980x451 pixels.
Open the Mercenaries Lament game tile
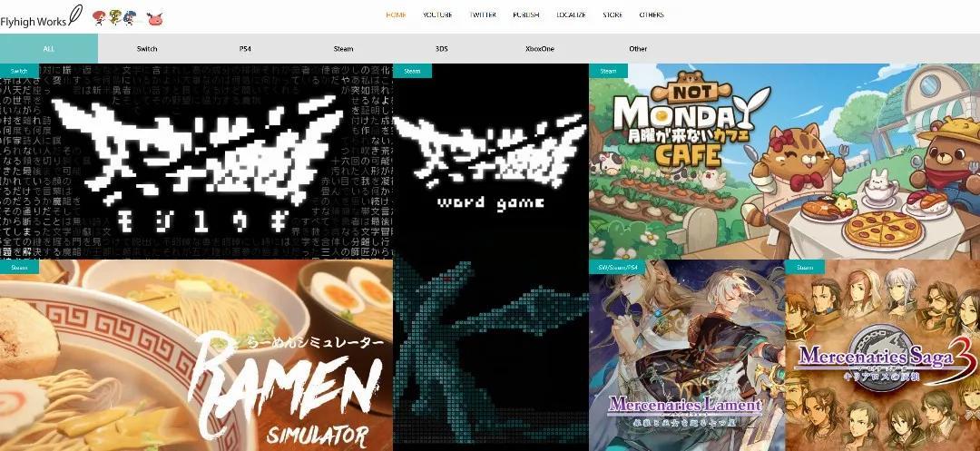686,356
